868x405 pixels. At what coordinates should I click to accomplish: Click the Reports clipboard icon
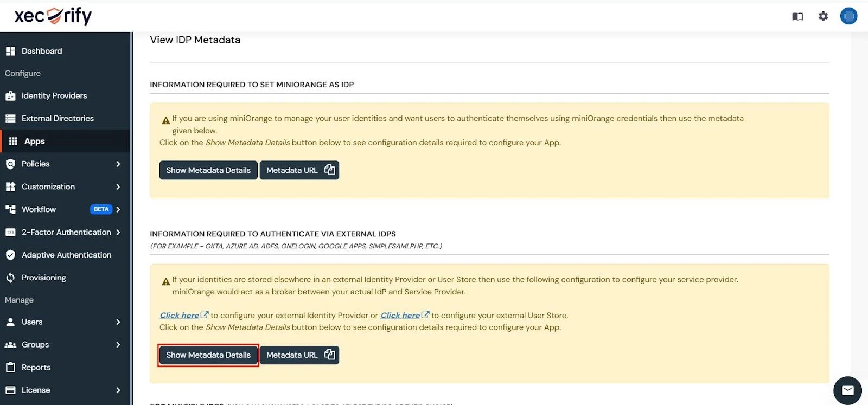[x=10, y=367]
